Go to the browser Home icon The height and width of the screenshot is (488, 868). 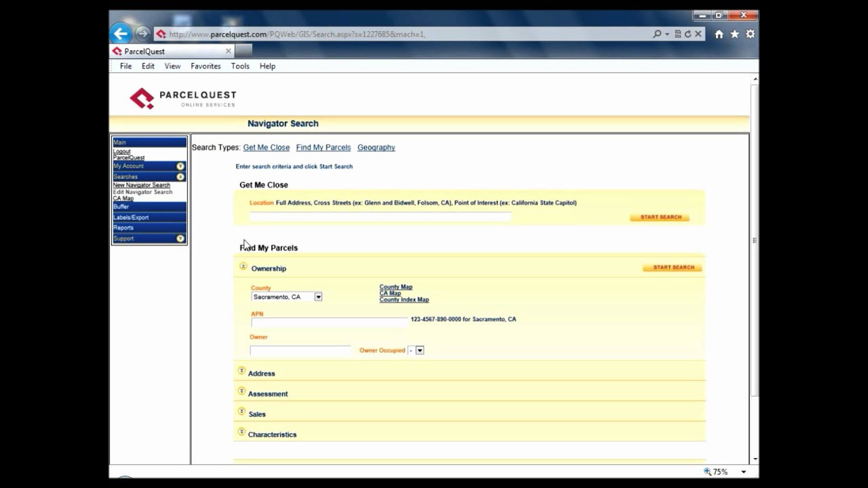click(719, 34)
